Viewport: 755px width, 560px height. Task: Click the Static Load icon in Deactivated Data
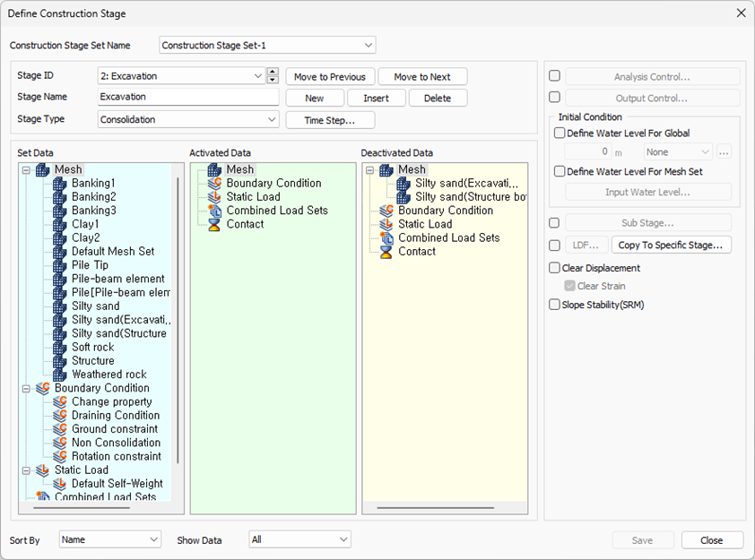point(386,224)
